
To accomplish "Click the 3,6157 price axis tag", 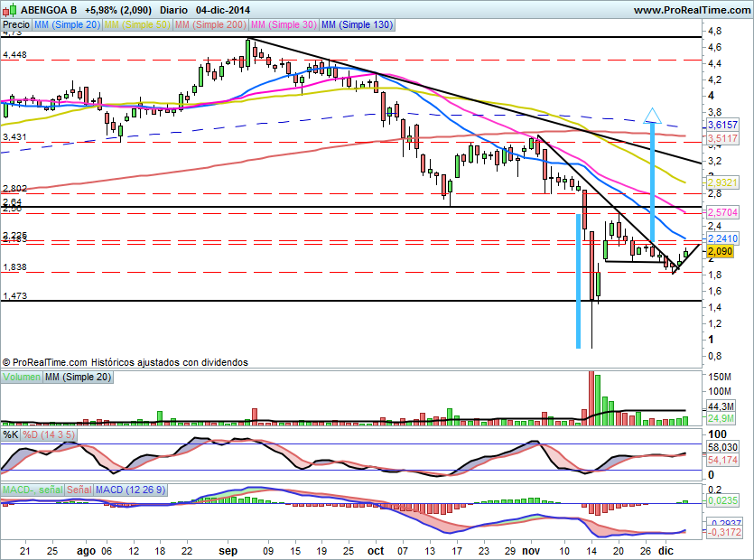I will [723, 124].
